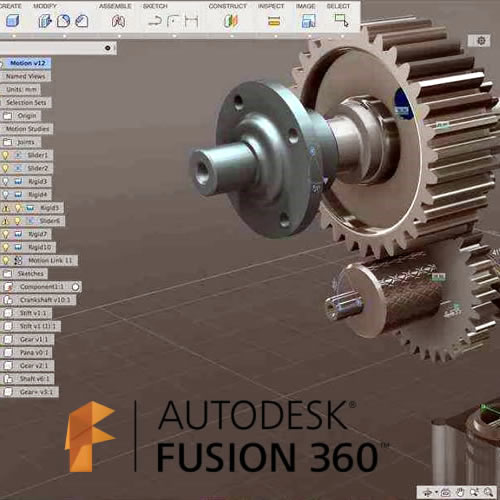Click the rigid joint icon beside Rigid3
This screenshot has width=500, height=500.
coord(18,182)
